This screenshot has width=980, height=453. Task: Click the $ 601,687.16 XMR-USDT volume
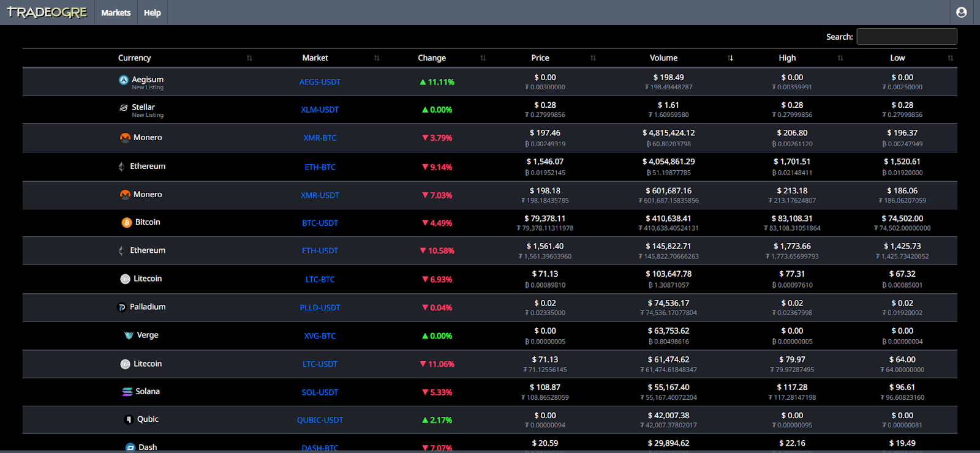[668, 191]
